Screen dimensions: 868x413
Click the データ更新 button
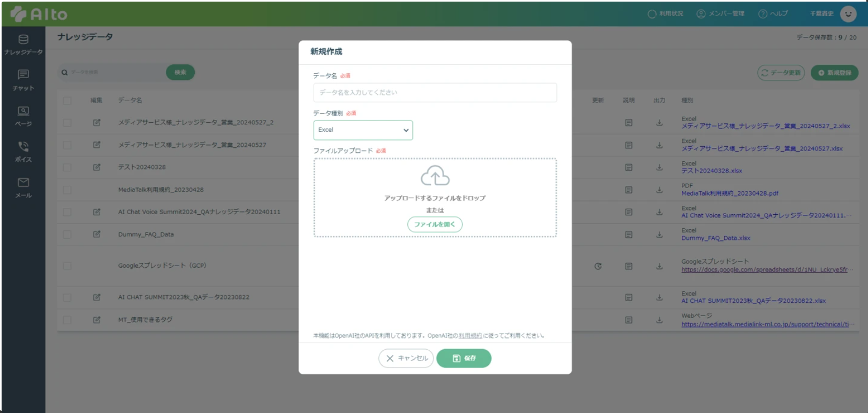[781, 73]
